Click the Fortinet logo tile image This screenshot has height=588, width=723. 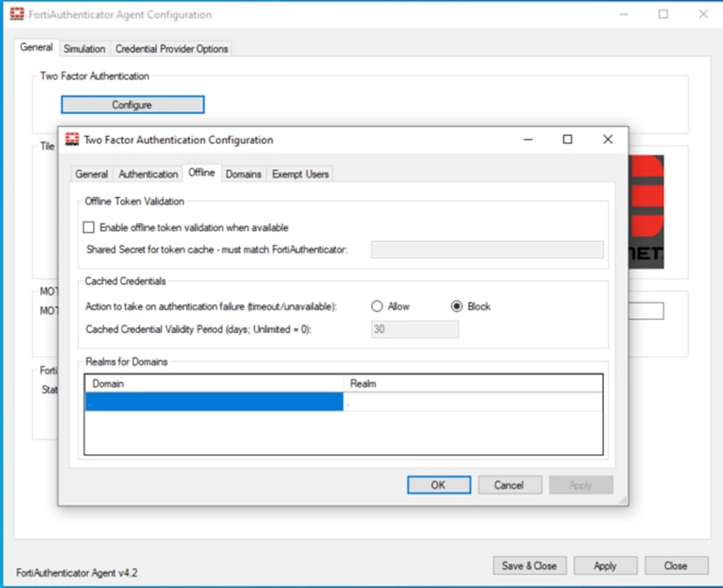point(646,212)
